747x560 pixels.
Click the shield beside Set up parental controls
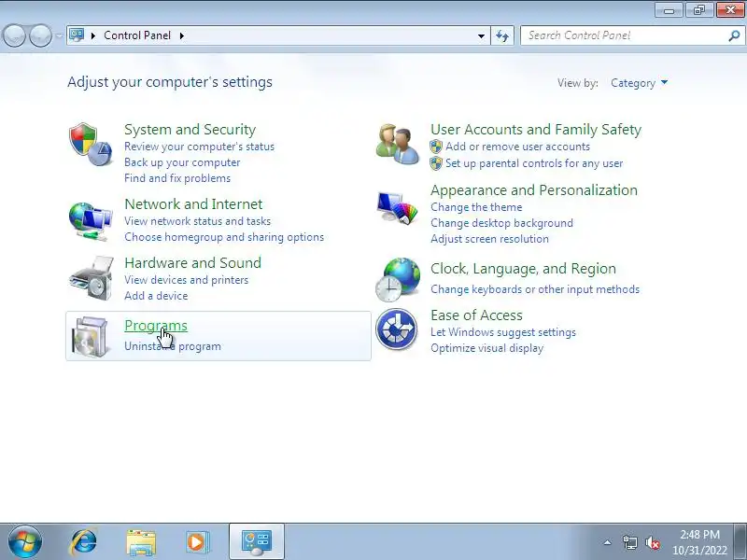point(436,163)
